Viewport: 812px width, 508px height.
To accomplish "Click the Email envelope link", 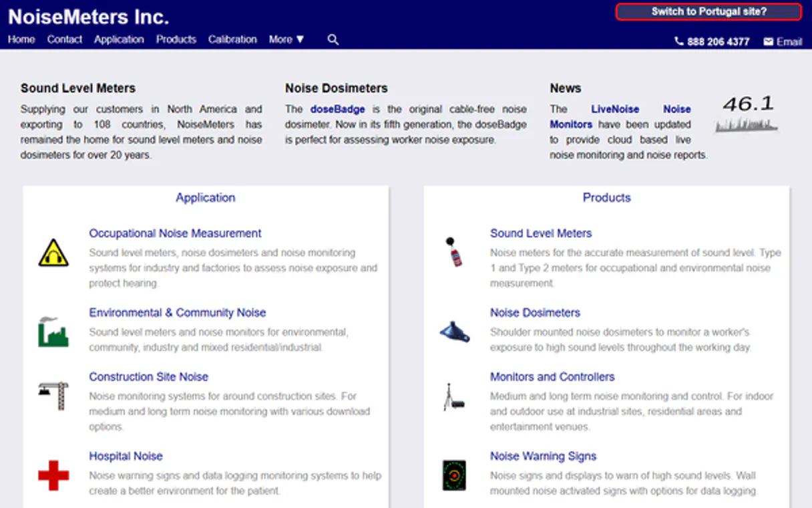I will pos(783,41).
